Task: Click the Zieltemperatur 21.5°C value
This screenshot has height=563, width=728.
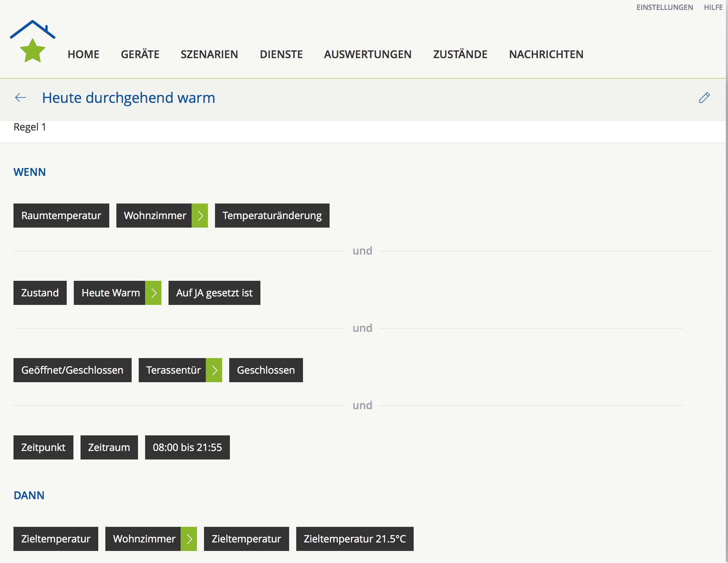Action: pyautogui.click(x=355, y=539)
